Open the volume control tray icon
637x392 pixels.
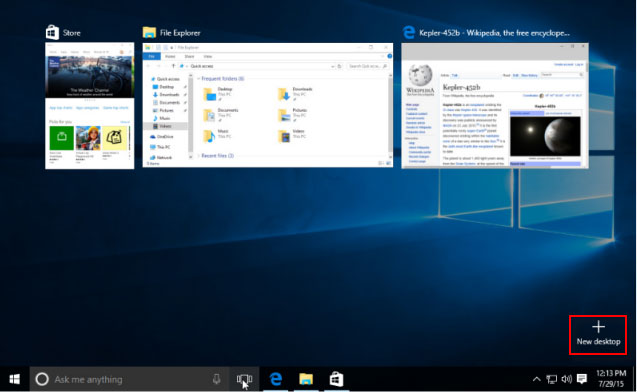click(x=566, y=379)
